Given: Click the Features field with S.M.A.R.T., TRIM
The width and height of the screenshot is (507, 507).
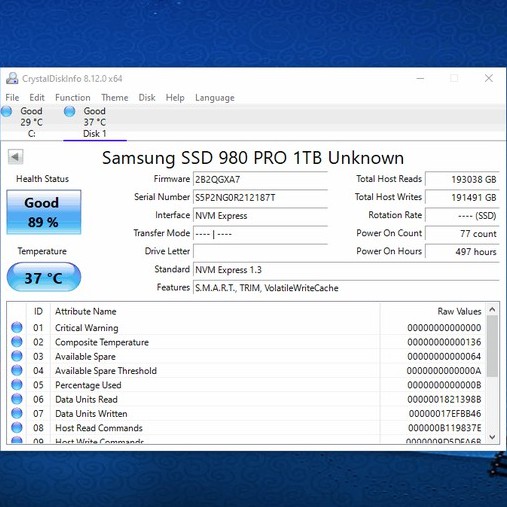Looking at the screenshot, I should tap(346, 287).
